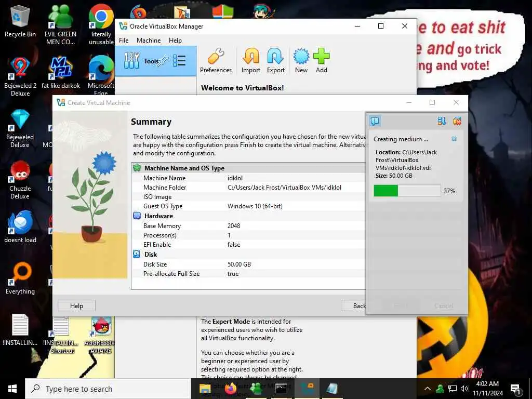The height and width of the screenshot is (399, 532).
Task: Click the VirtualBox taskbar icon
Action: coord(307,389)
